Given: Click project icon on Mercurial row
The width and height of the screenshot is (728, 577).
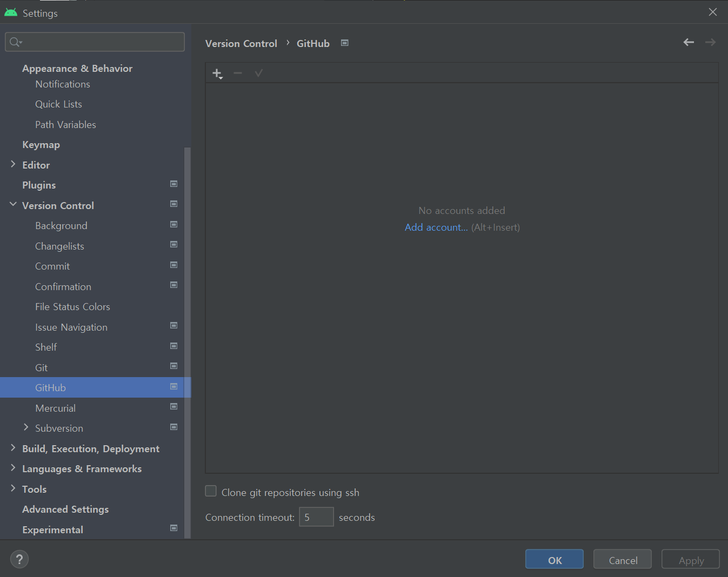Looking at the screenshot, I should coord(174,406).
